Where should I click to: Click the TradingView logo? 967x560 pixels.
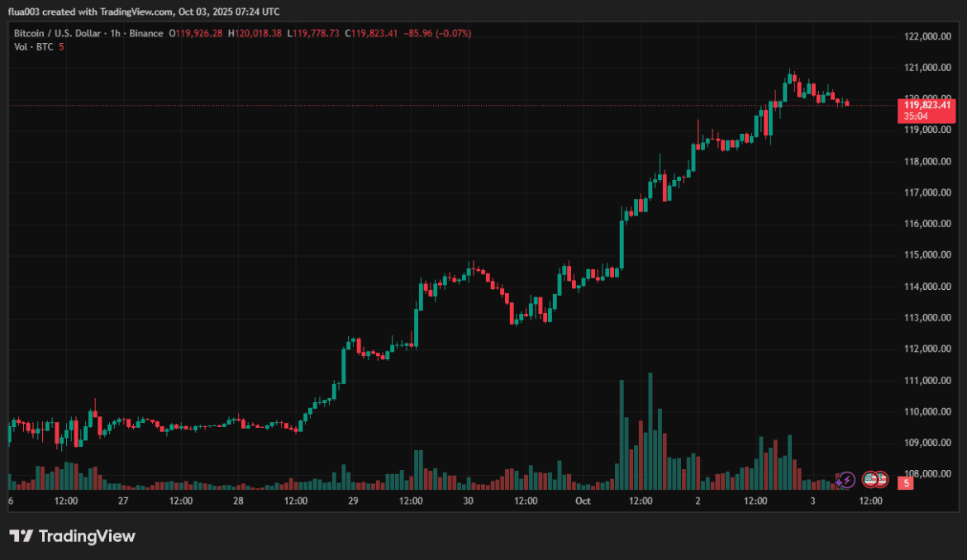(x=73, y=536)
